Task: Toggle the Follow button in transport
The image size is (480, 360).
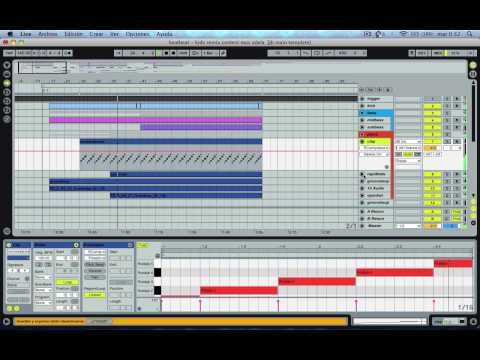Action: pos(118,53)
